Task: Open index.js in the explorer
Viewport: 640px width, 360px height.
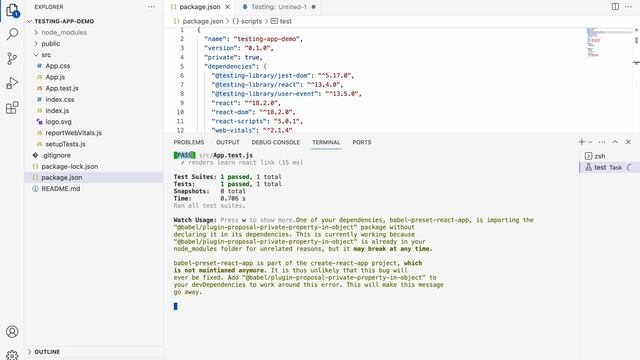Action: (x=57, y=111)
